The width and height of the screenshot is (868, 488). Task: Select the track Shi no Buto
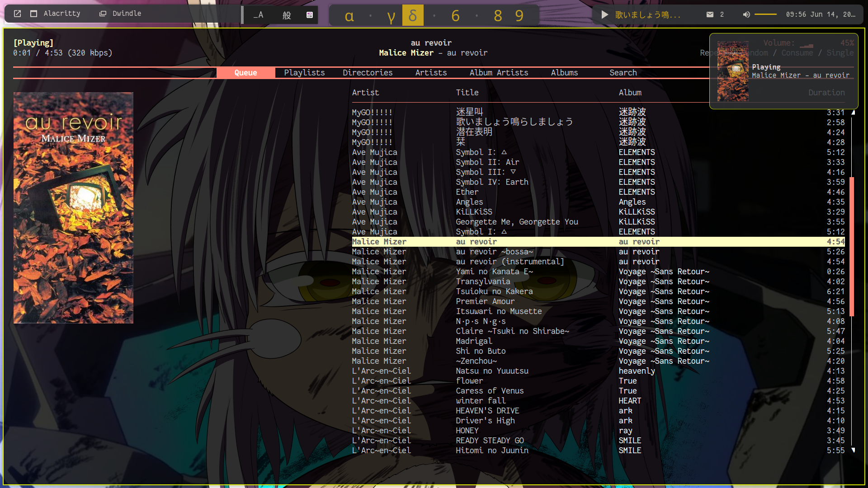(598, 351)
